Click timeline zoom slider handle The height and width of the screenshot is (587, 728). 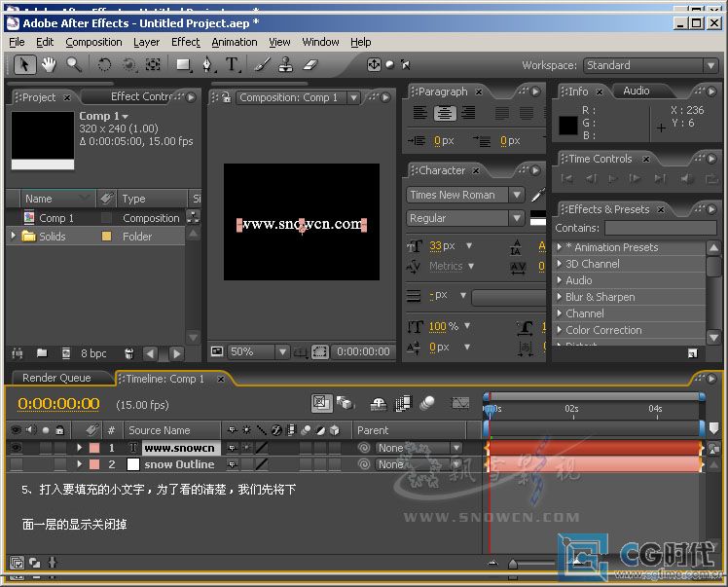click(513, 564)
